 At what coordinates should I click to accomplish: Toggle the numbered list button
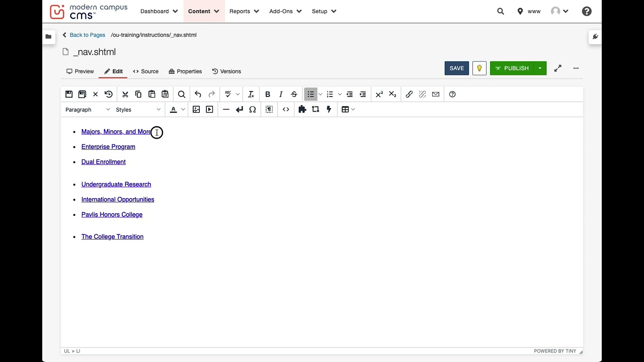tap(330, 94)
